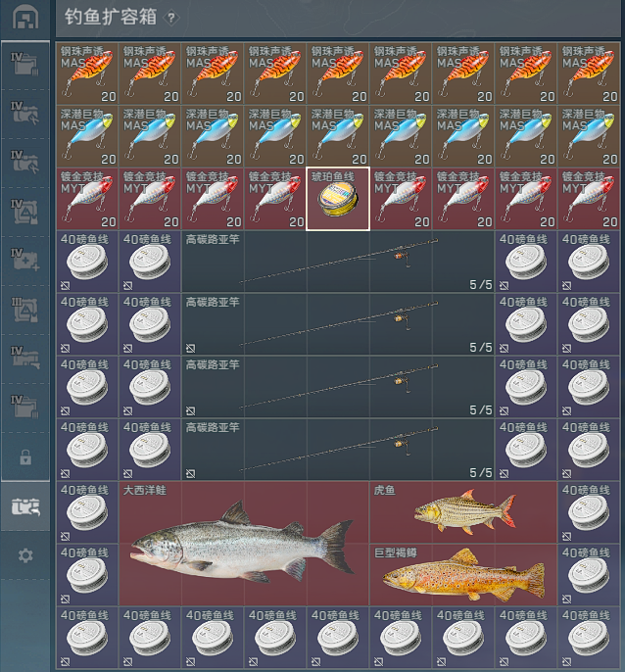625x672 pixels.
Task: Select the third 高碳路亚竿 rod from top
Action: [338, 387]
